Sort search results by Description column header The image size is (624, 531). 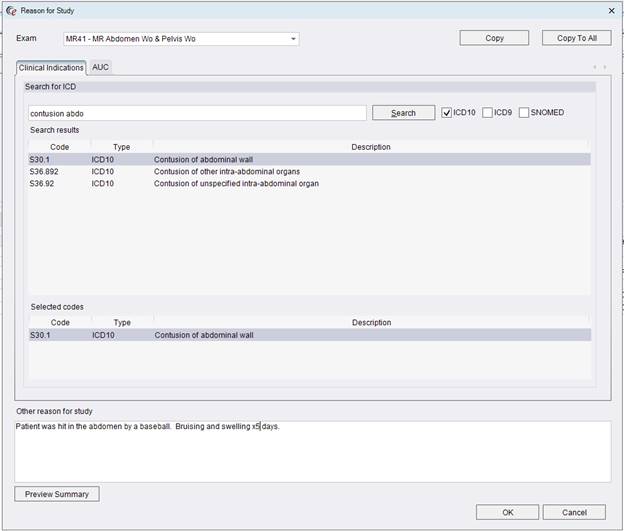pyautogui.click(x=371, y=147)
